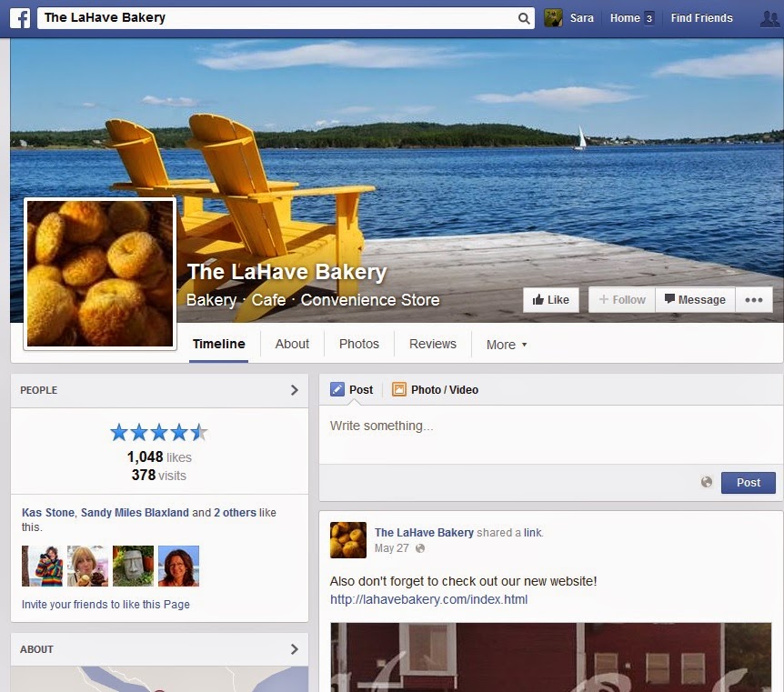The width and height of the screenshot is (784, 692).
Task: Select the Post composer tab
Action: click(x=352, y=389)
